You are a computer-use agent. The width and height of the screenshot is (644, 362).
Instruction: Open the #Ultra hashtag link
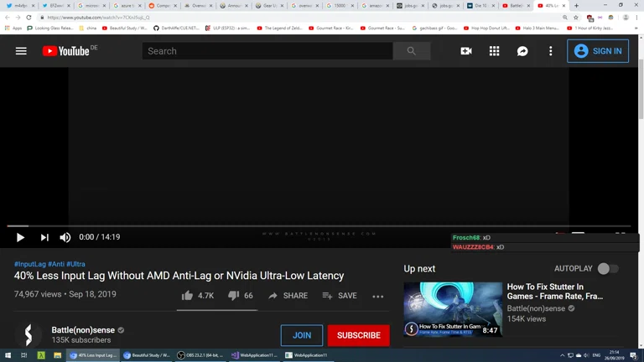point(76,264)
